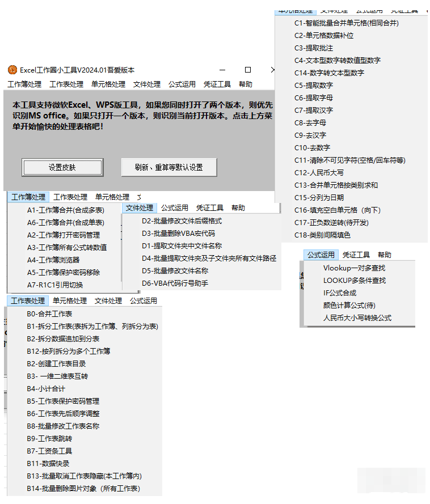Select A1-工作簿合并(合成多表)
Screen dimensions: 430x504
(x=66, y=210)
